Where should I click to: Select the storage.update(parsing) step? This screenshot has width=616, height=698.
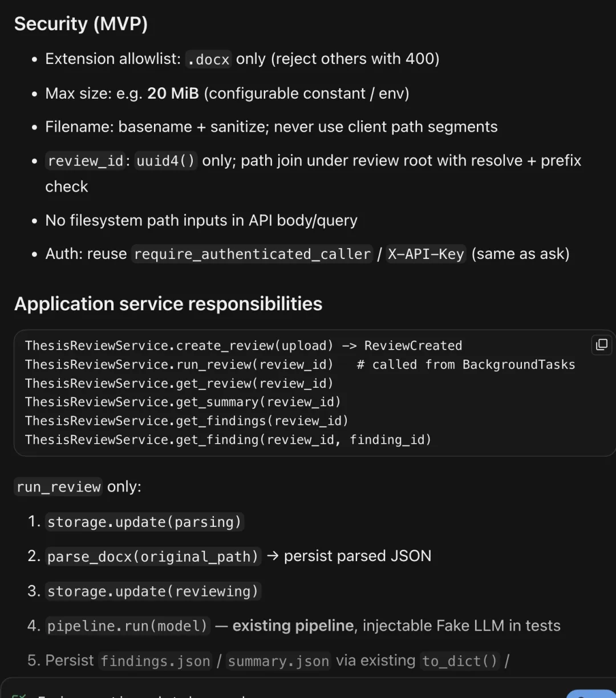(x=144, y=522)
